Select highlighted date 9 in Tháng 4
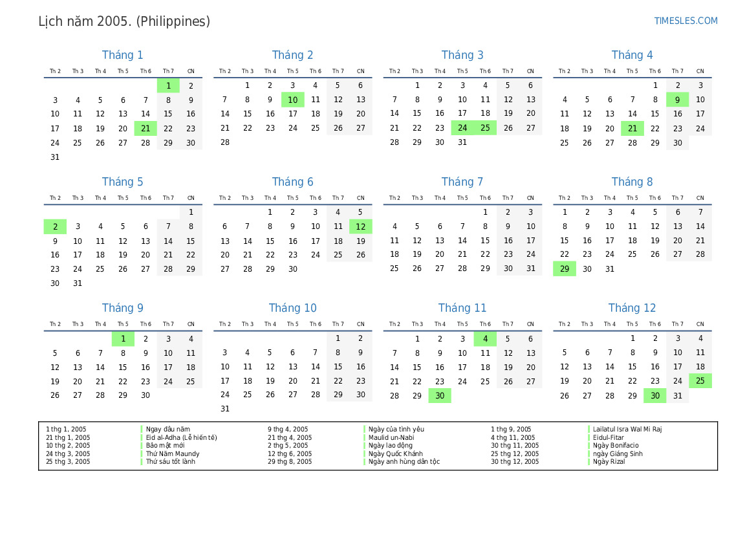The height and width of the screenshot is (535, 756). tap(677, 100)
